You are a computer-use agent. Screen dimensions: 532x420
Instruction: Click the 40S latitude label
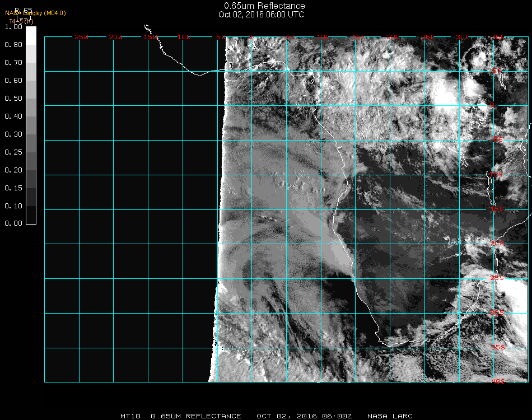[497, 381]
